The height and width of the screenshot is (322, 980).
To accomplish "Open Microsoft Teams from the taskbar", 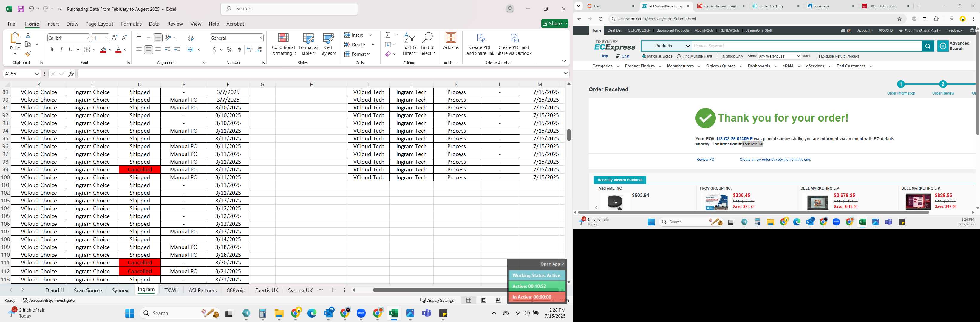I will point(426,313).
